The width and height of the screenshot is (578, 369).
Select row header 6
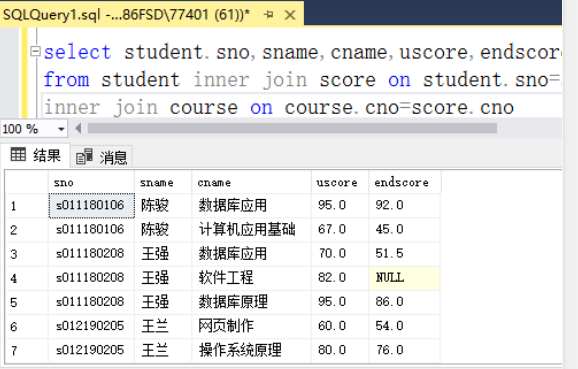pyautogui.click(x=27, y=327)
